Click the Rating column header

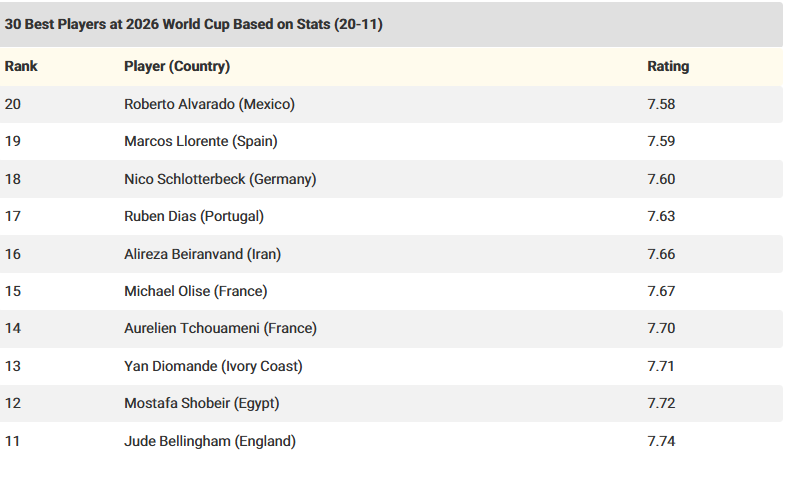pyautogui.click(x=668, y=66)
